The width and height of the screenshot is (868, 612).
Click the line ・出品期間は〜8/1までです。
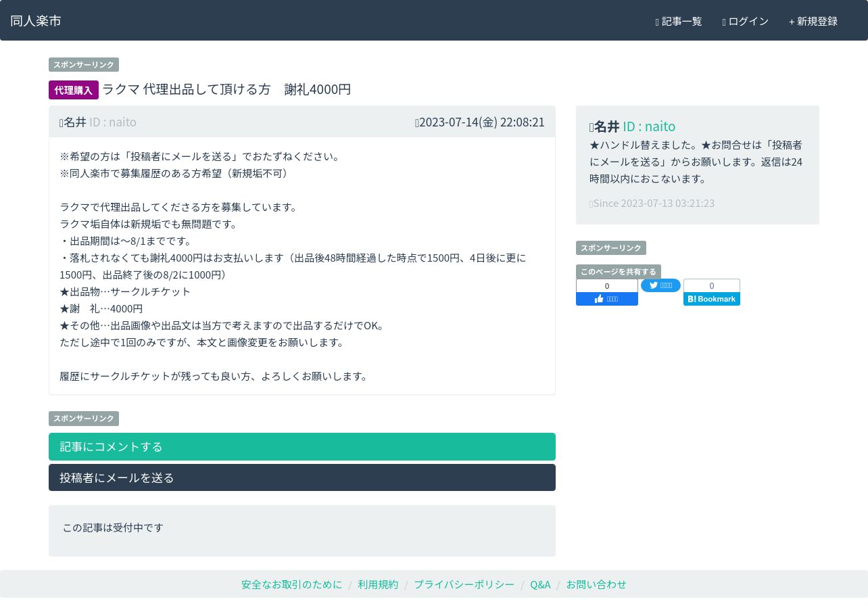click(128, 241)
